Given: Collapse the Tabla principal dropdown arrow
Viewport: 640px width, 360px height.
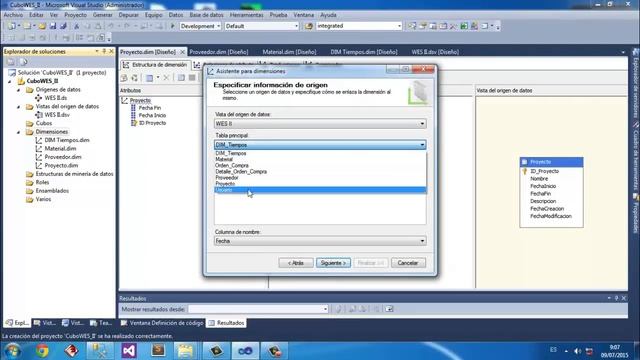Looking at the screenshot, I should (422, 145).
